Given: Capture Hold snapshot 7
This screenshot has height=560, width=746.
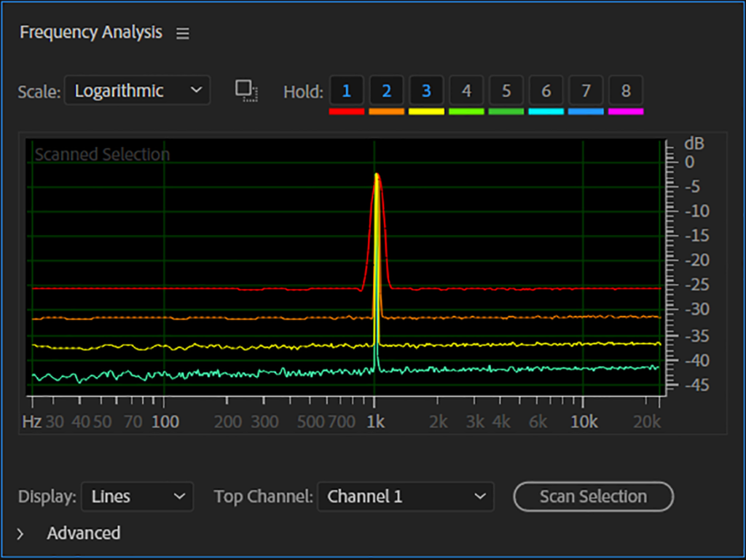Looking at the screenshot, I should 586,90.
